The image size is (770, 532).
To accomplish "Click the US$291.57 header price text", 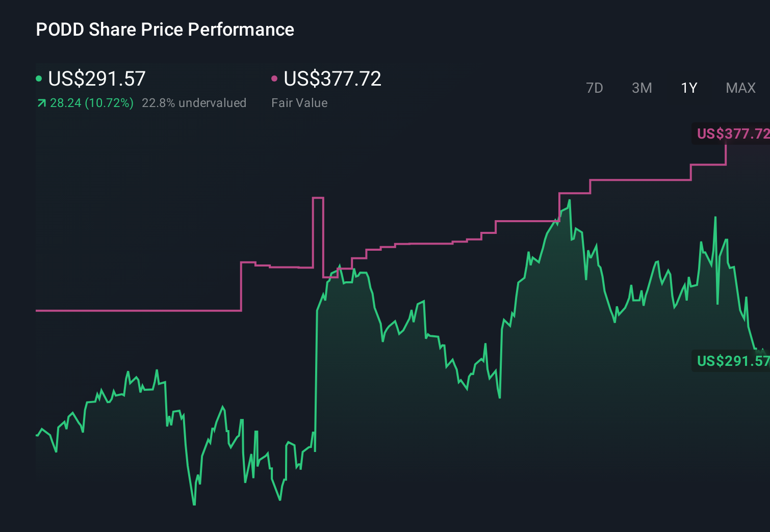I will point(96,78).
